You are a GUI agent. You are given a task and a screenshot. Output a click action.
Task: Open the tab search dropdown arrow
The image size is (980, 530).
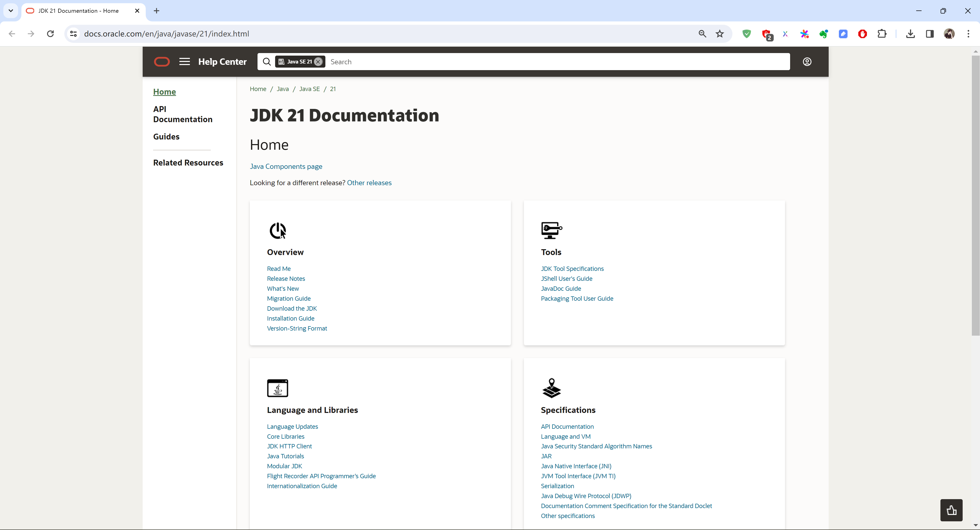click(11, 11)
